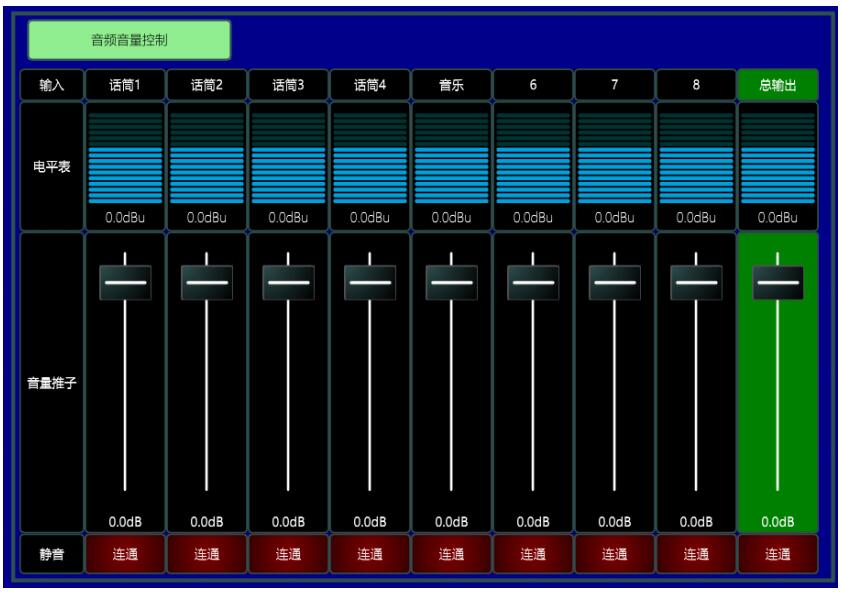Toggle mute 连通 button for 话筒3

coord(288,554)
